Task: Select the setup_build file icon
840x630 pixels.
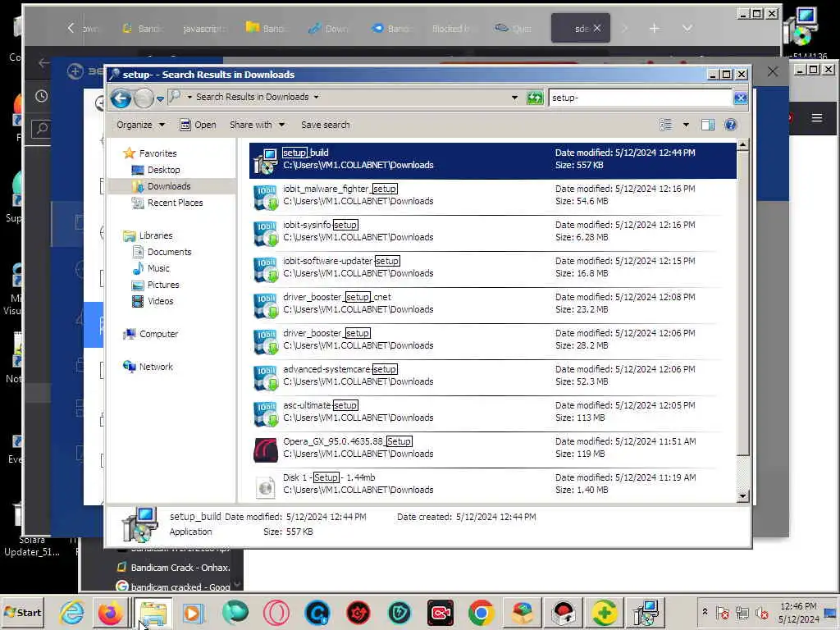Action: tap(265, 161)
